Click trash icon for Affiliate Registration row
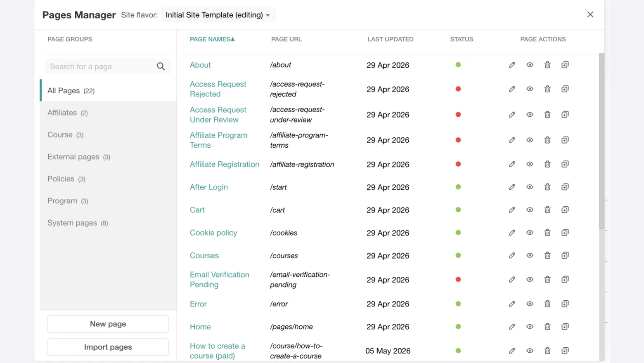Image resolution: width=644 pixels, height=363 pixels. coord(547,164)
